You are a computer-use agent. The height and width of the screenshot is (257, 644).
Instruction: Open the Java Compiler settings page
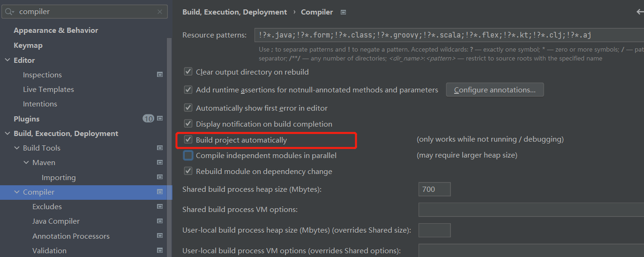pyautogui.click(x=56, y=221)
